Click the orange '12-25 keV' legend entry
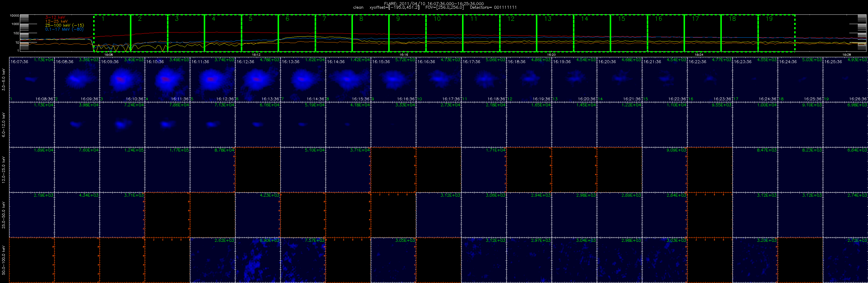868x283 pixels. 56,21
